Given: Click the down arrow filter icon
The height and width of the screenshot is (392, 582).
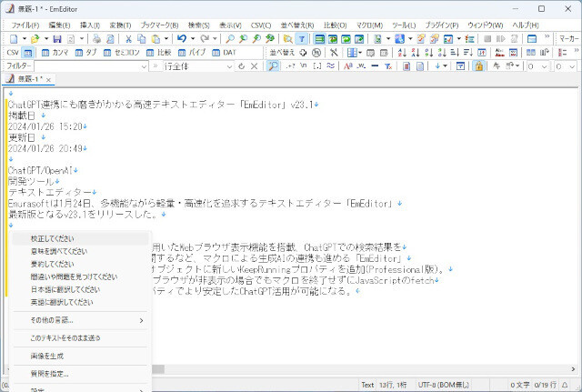Looking at the screenshot, I should pyautogui.click(x=437, y=66).
